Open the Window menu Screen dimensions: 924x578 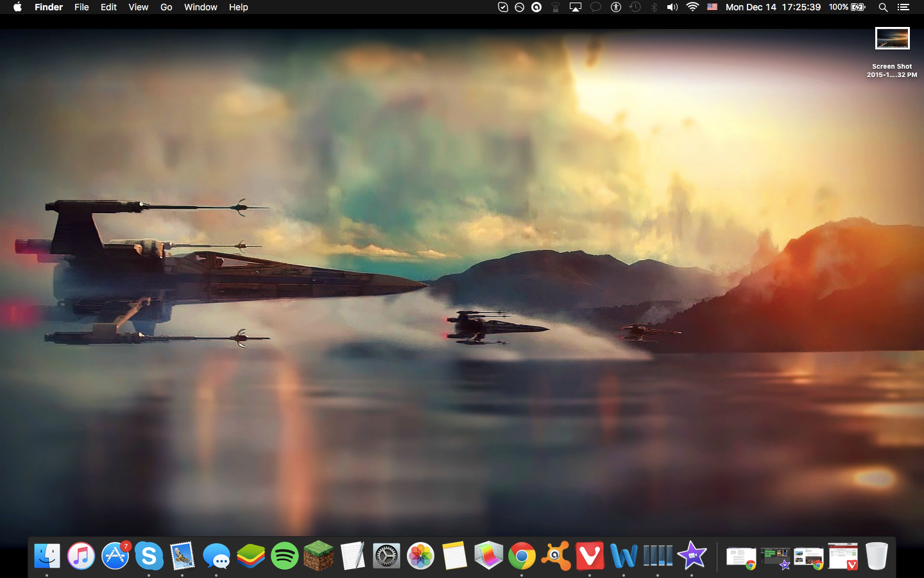[201, 7]
